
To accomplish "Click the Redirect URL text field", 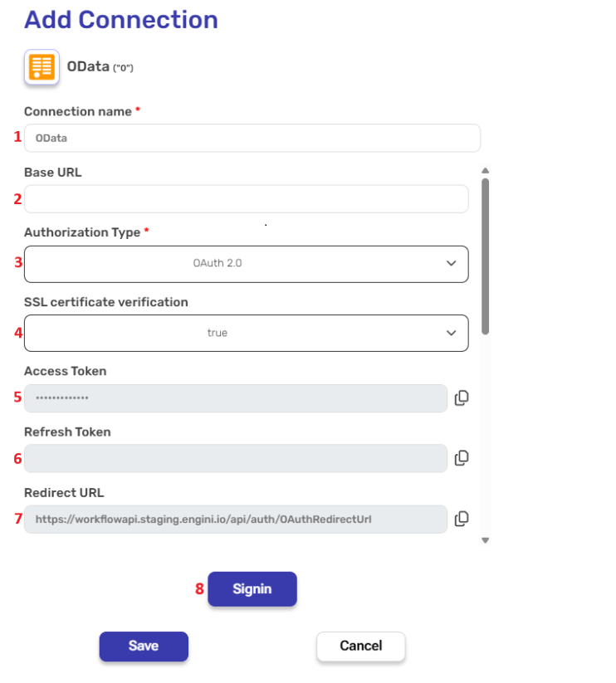I will 236,520.
